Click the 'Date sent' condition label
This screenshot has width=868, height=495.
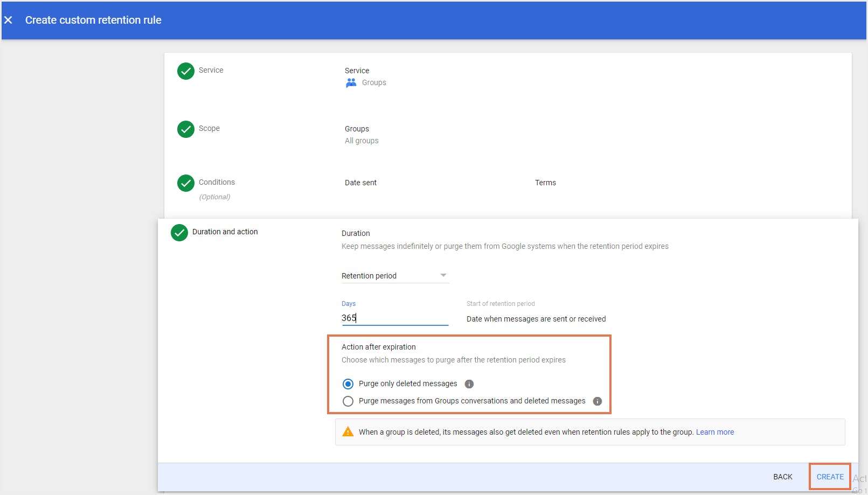pos(360,183)
